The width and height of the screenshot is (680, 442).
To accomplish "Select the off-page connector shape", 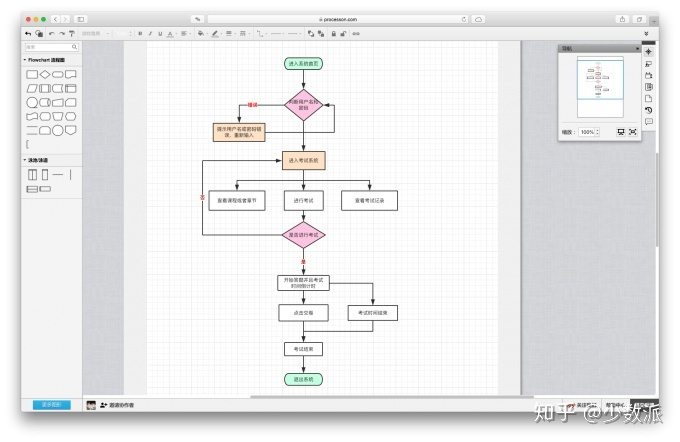I will tap(71, 130).
